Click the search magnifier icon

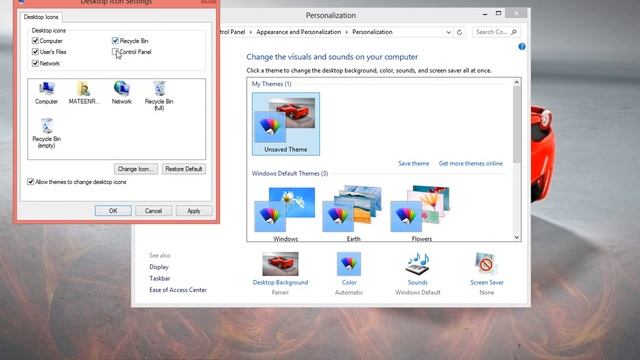point(514,32)
